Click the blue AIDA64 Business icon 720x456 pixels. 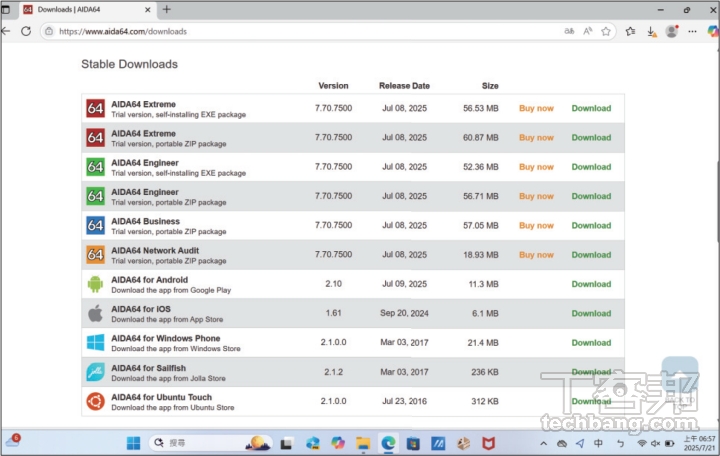(x=95, y=226)
